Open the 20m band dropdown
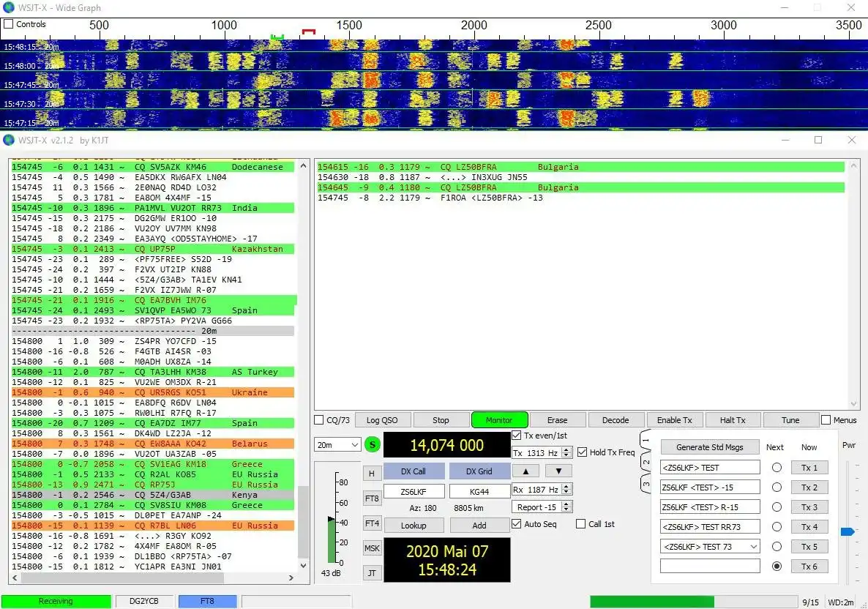The height and width of the screenshot is (609, 868). coord(337,444)
